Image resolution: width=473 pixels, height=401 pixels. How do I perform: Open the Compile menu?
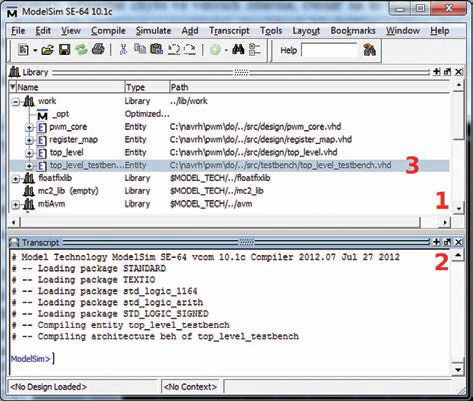(x=108, y=31)
